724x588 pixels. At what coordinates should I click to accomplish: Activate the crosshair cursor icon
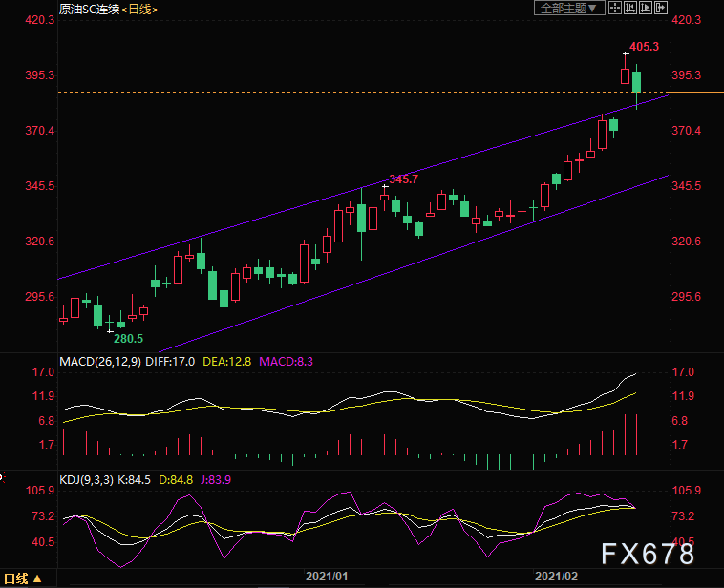[615, 8]
